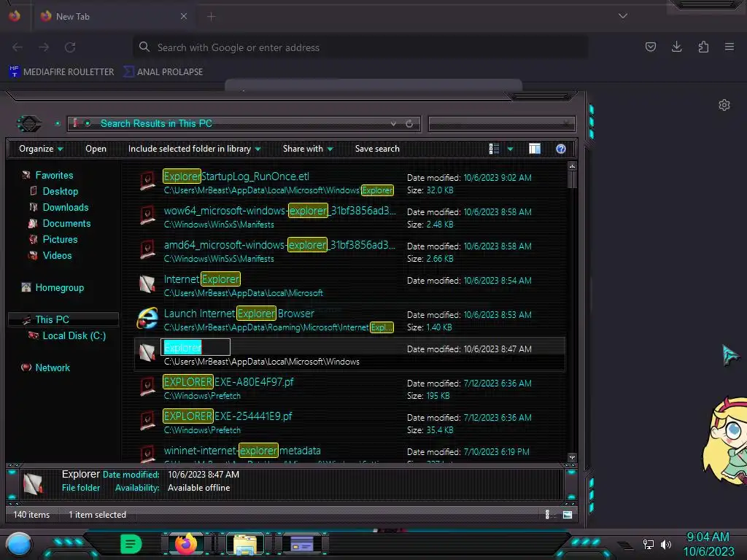Image resolution: width=747 pixels, height=560 pixels.
Task: Select Homegroup in navigation pane
Action: (59, 287)
